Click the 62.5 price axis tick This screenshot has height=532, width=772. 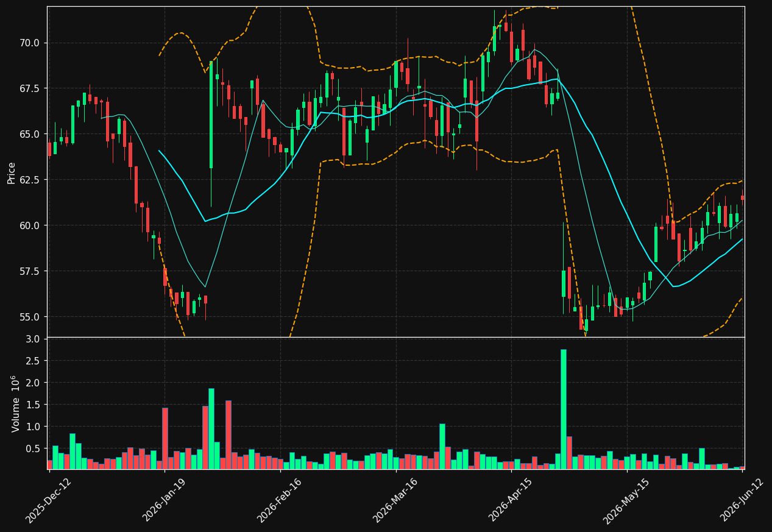pos(30,180)
